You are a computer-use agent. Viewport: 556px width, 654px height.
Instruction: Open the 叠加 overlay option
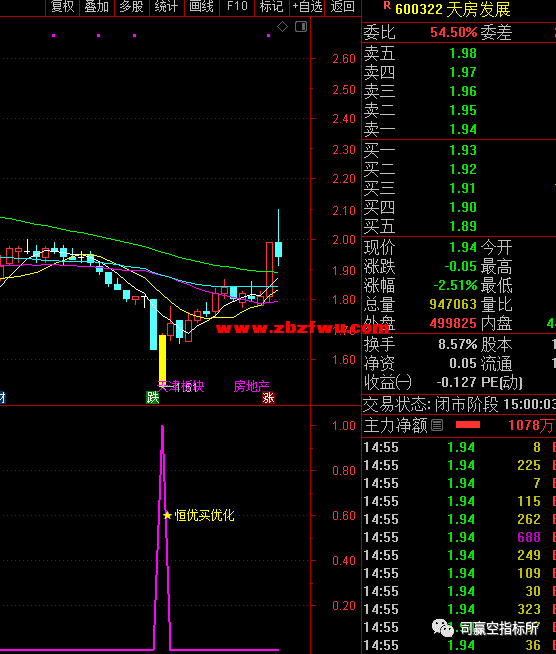pyautogui.click(x=97, y=7)
